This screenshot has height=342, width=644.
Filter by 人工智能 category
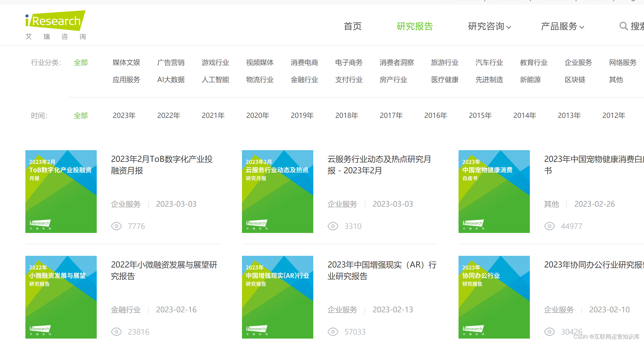215,80
